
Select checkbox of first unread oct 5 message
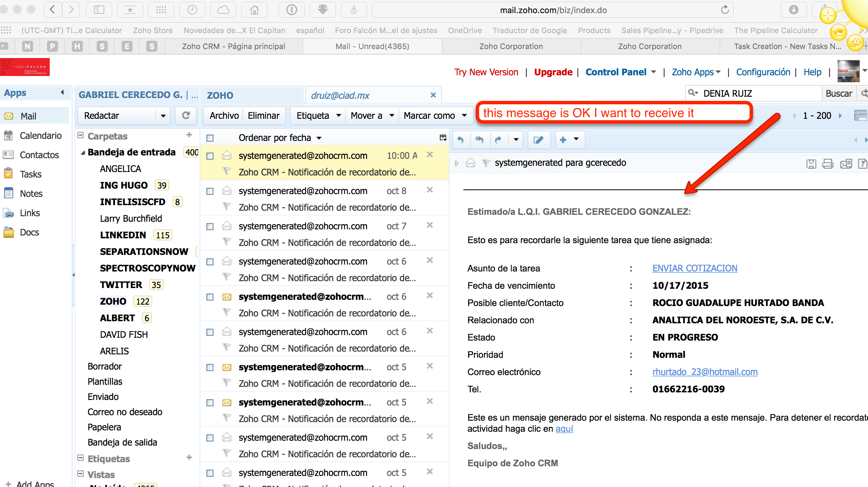coord(210,367)
